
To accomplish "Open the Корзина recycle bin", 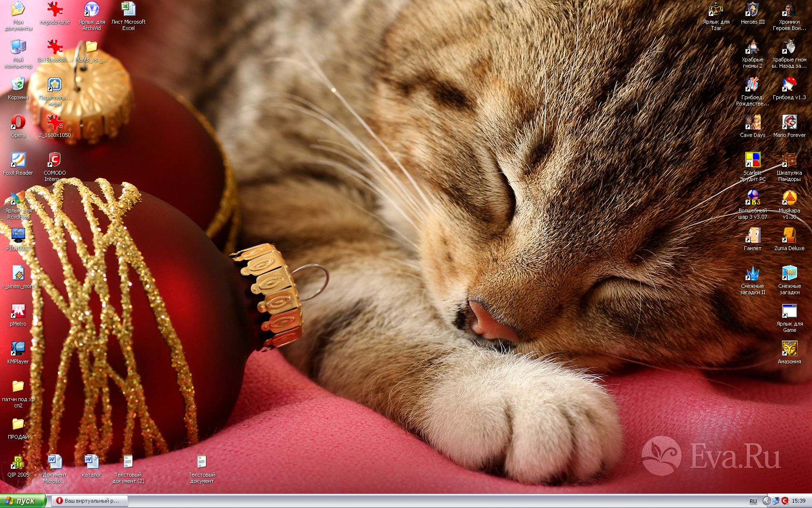I will [x=18, y=85].
